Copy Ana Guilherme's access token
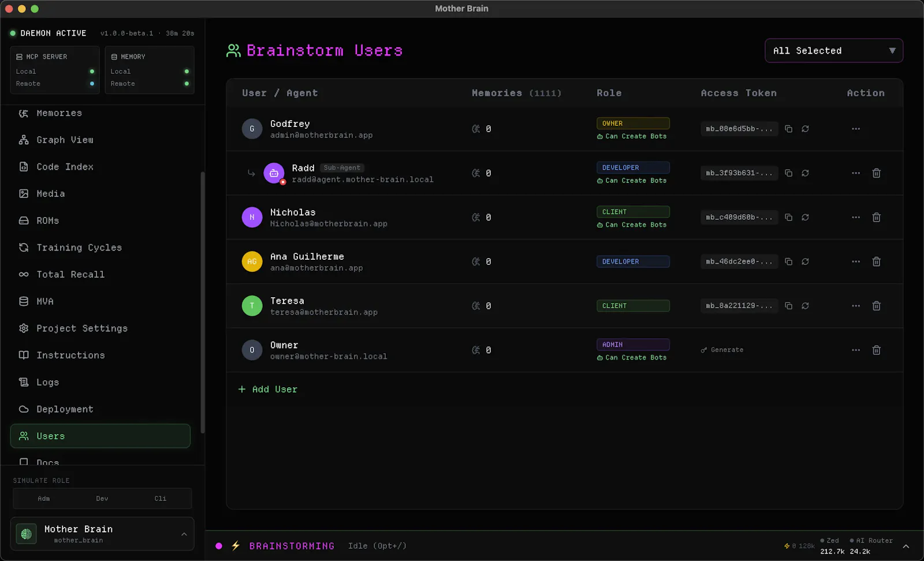The image size is (924, 561). [788, 261]
